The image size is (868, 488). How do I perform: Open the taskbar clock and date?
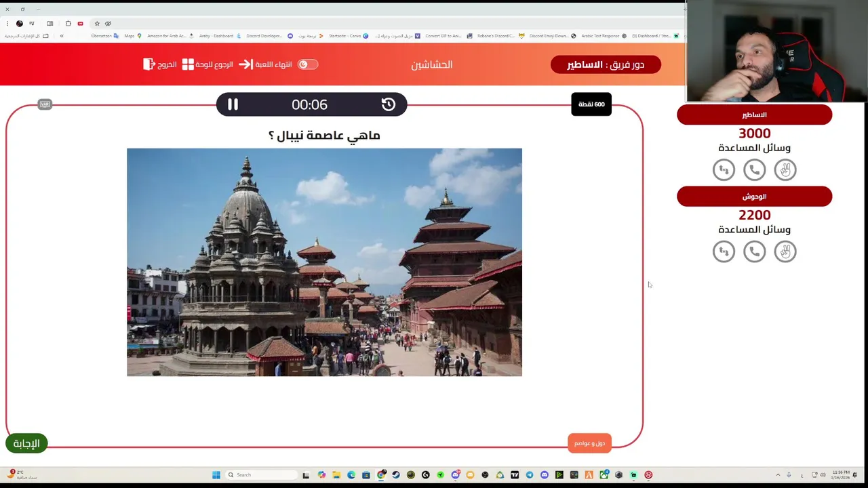click(841, 475)
